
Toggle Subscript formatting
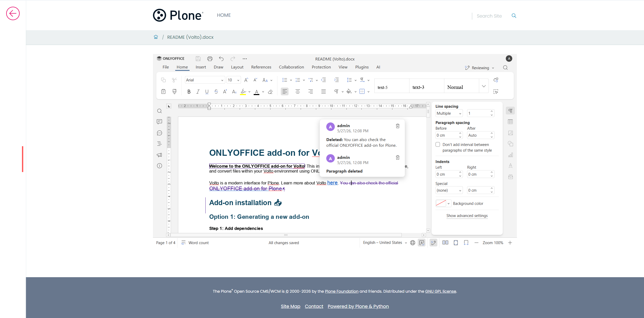point(234,91)
